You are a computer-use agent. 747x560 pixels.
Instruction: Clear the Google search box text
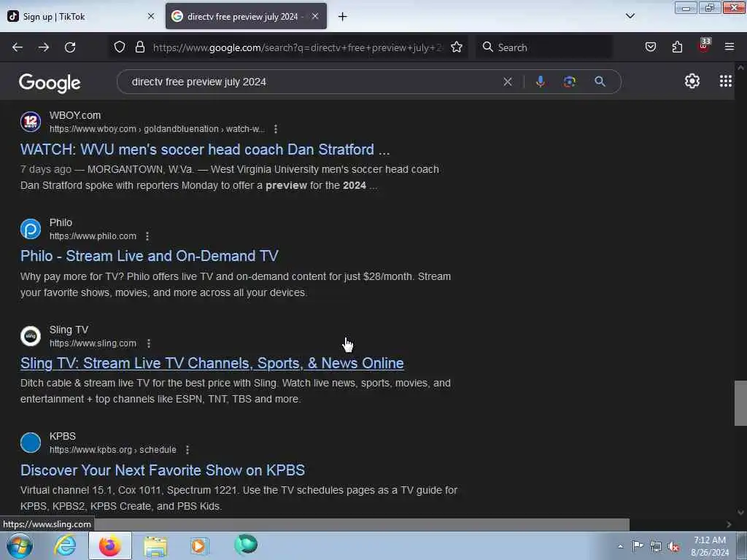(508, 82)
